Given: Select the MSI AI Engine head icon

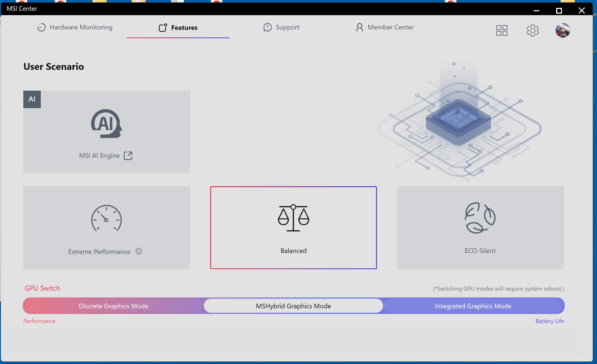Looking at the screenshot, I should click(x=107, y=124).
